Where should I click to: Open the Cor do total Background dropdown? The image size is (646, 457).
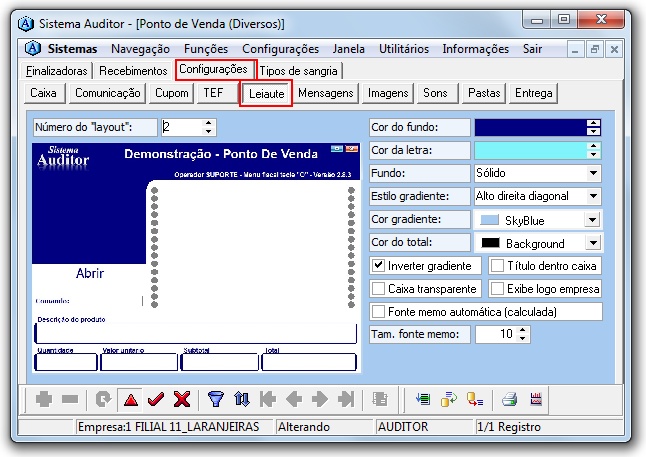click(593, 243)
